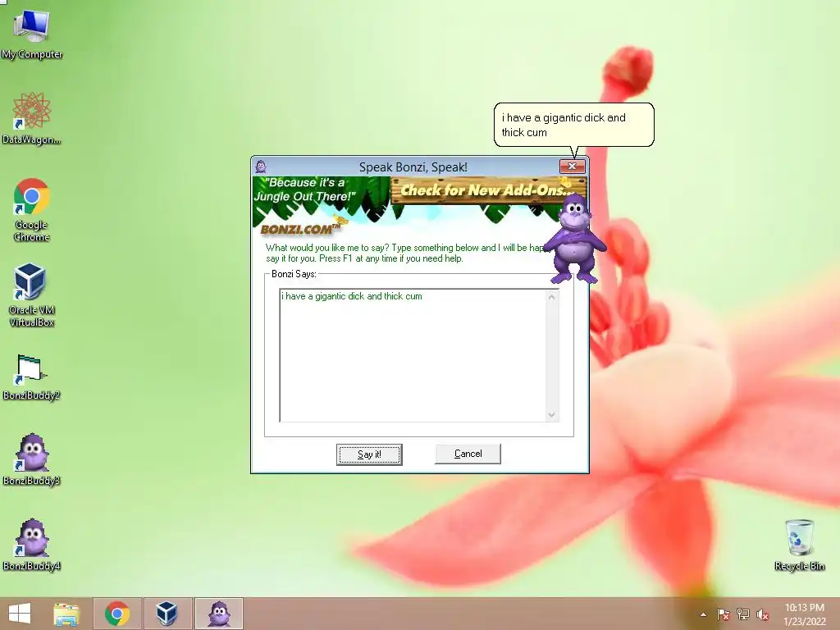Select the Google Chrome desktop shortcut
The image size is (840, 630).
point(32,210)
